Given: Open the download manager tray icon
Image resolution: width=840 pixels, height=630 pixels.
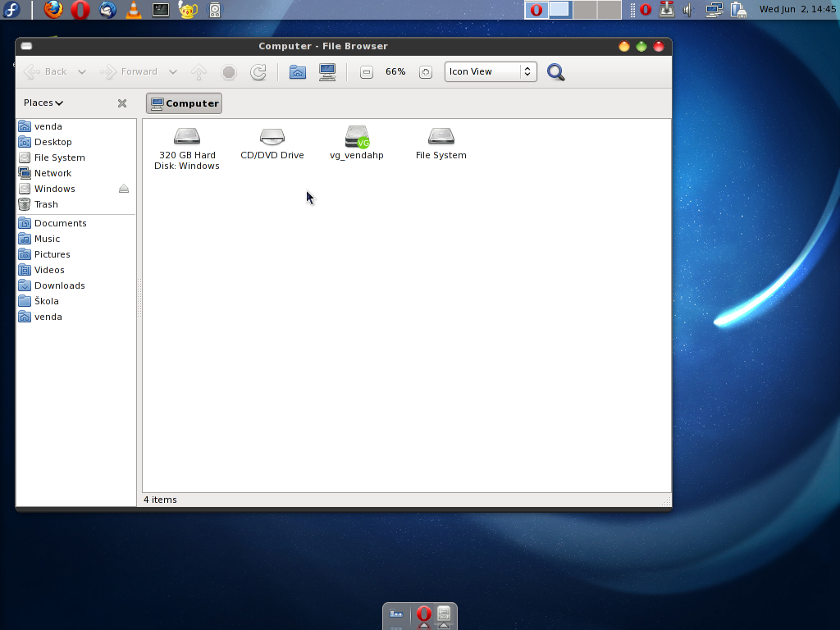Looking at the screenshot, I should point(666,10).
